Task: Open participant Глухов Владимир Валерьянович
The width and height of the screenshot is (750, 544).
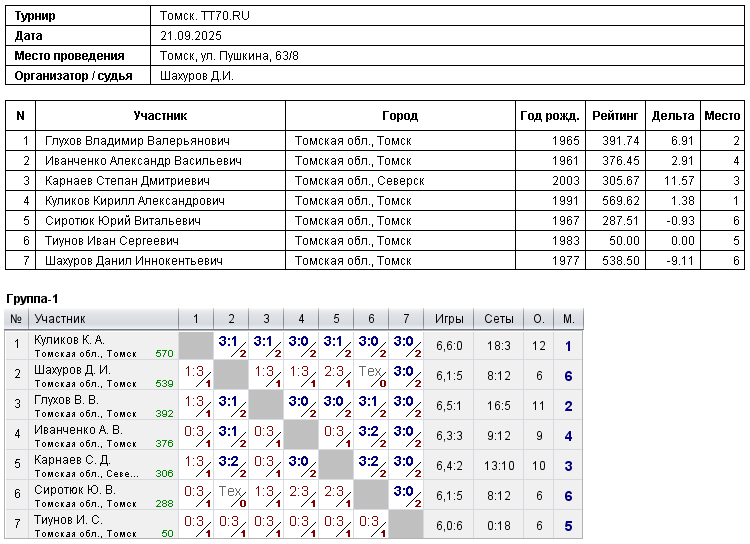Action: point(137,141)
